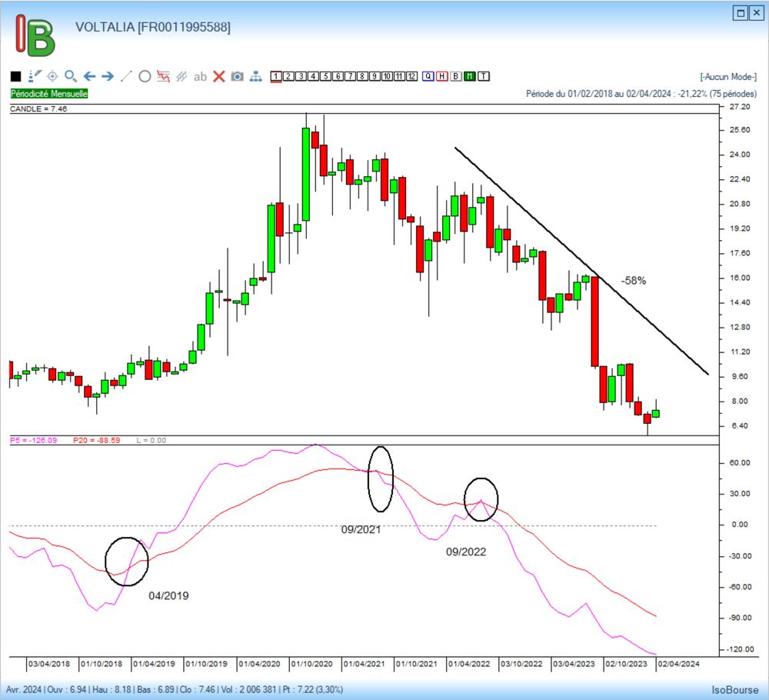Select layout preset 3

(301, 76)
